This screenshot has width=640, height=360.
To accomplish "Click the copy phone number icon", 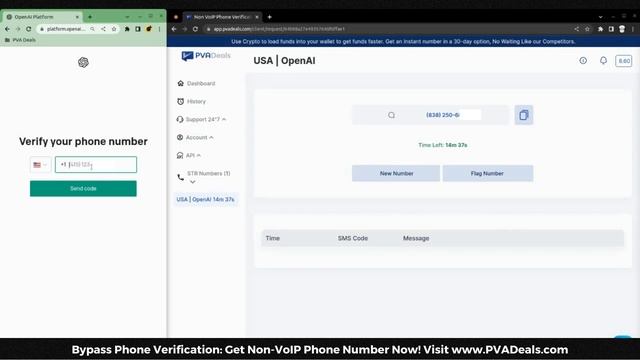I will click(x=524, y=115).
